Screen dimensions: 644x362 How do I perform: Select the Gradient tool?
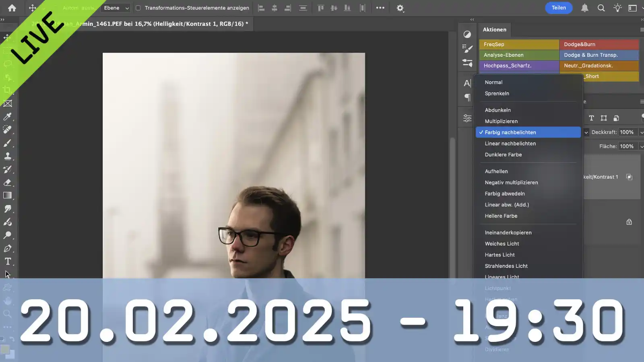8,195
